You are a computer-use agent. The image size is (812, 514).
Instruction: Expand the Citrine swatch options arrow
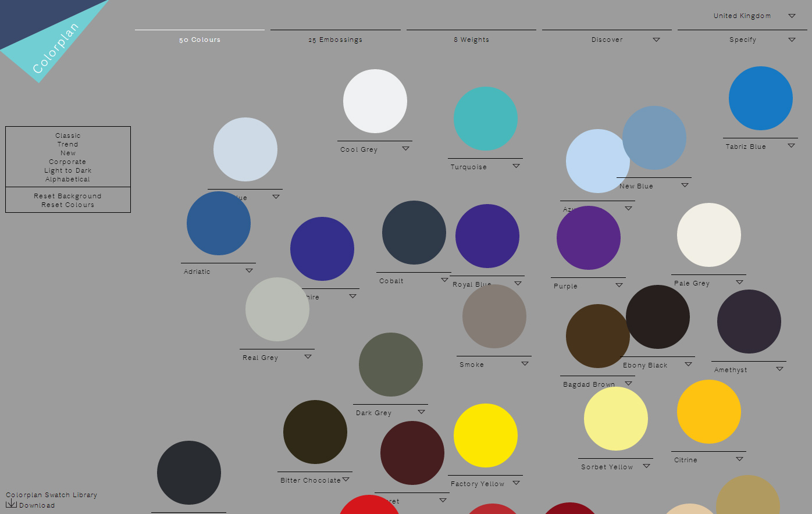[x=739, y=459]
